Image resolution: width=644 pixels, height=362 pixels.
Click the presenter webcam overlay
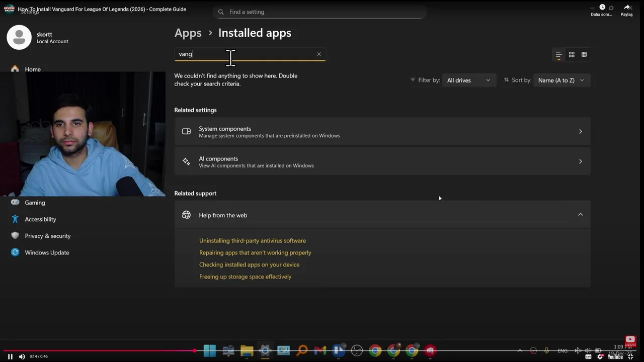click(x=83, y=134)
